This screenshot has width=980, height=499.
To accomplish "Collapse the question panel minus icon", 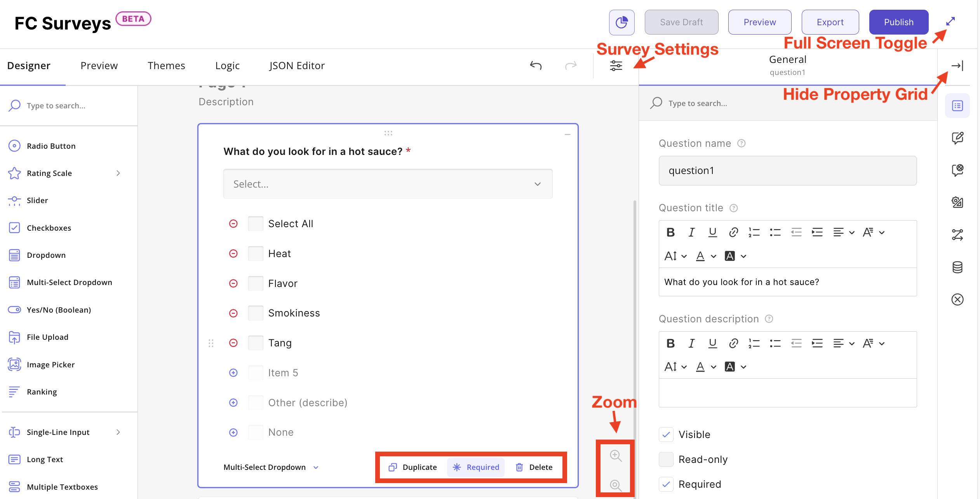I will coord(567,135).
